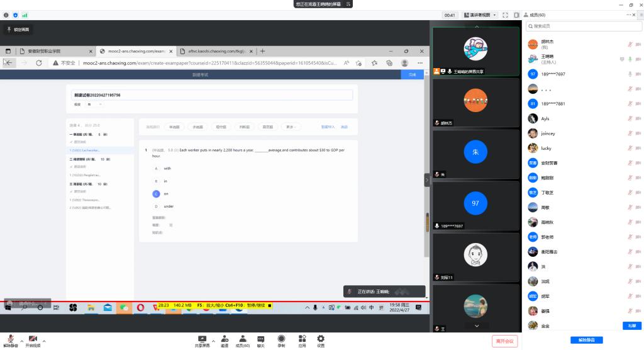
Task: Open the 聊天 chat icon
Action: click(260, 339)
